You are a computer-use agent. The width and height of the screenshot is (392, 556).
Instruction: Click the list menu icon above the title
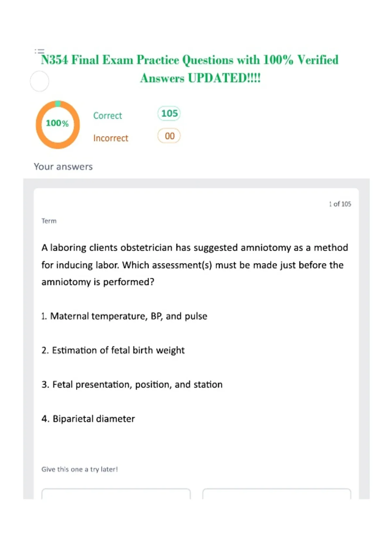point(39,51)
